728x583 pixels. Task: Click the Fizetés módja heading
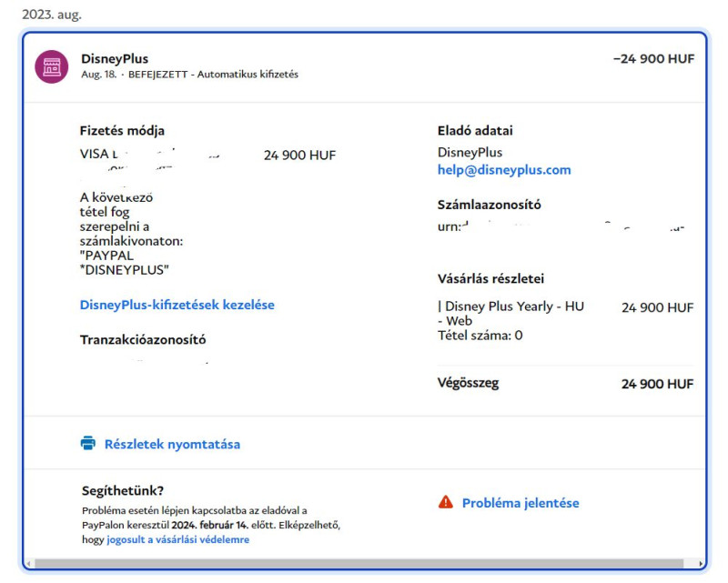click(122, 130)
